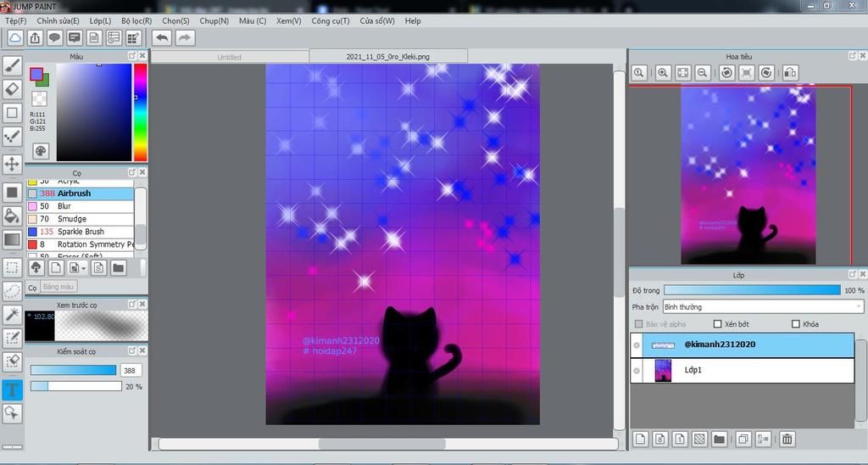
Task: Rotate canvas right in Navigator
Action: click(x=766, y=73)
